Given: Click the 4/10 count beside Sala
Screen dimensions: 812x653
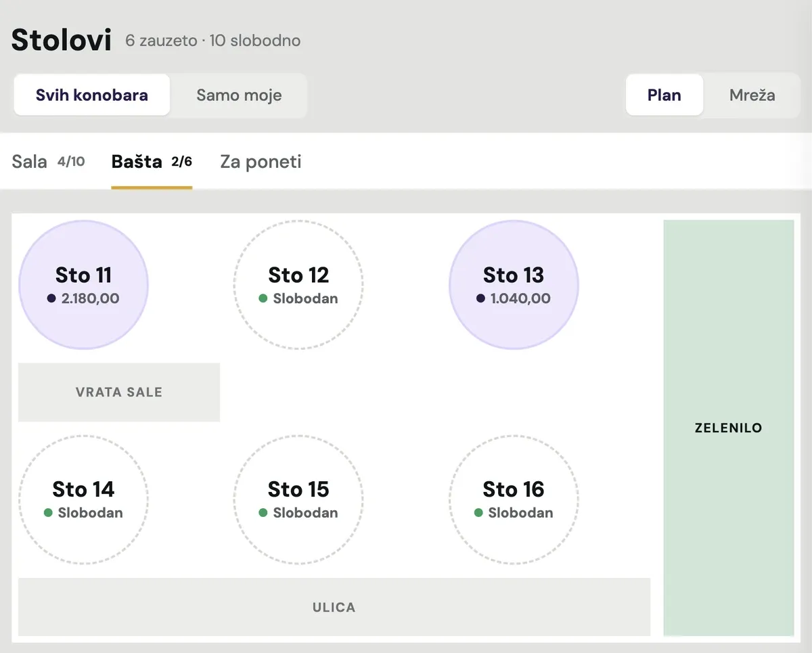Looking at the screenshot, I should pyautogui.click(x=70, y=161).
